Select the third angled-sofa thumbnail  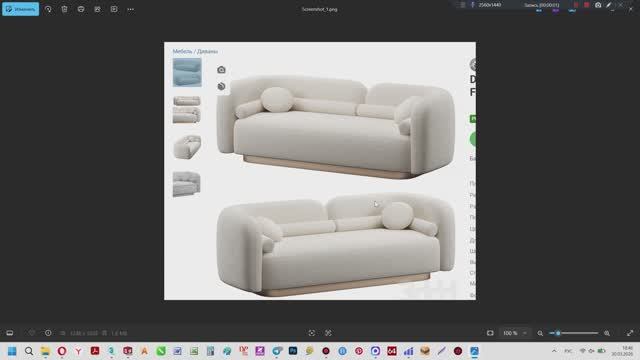point(187,147)
